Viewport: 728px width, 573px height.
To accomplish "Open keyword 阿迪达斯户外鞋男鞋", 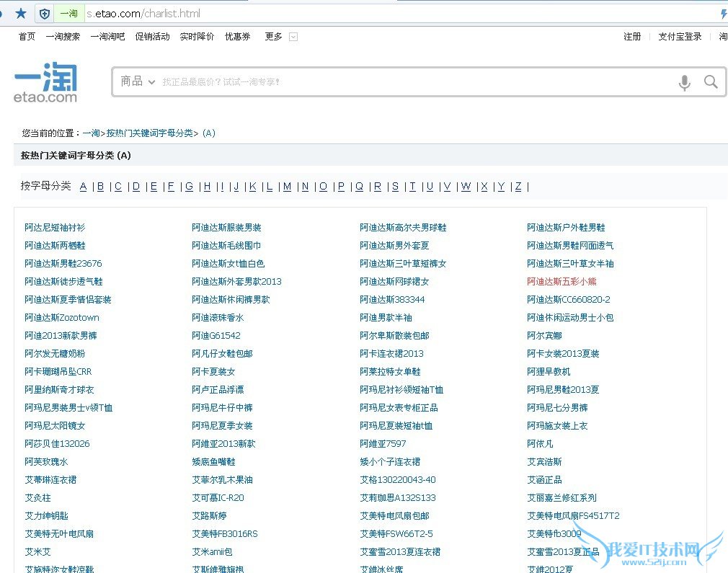I will click(566, 228).
